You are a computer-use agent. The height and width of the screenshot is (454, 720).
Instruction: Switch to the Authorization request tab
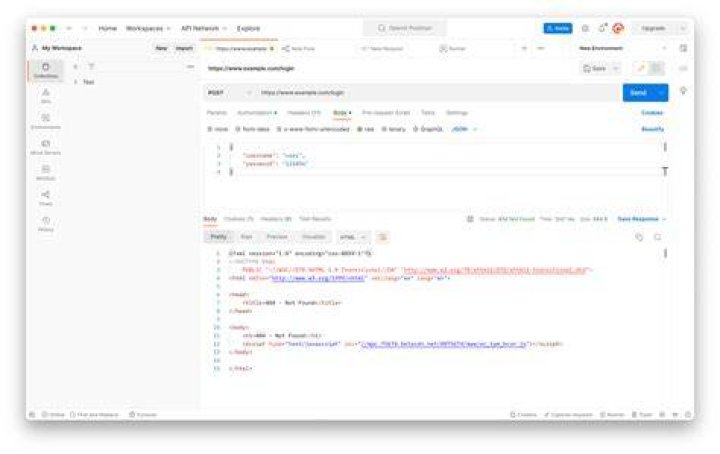[x=257, y=113]
